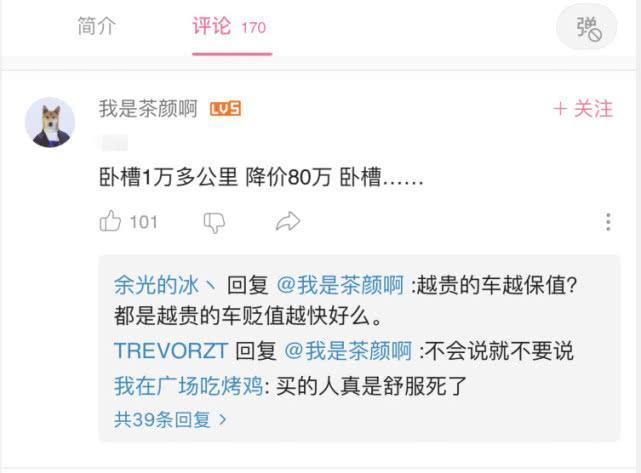641x473 pixels.
Task: Open replier profile 我在广场吃烤鸡
Action: tap(189, 386)
